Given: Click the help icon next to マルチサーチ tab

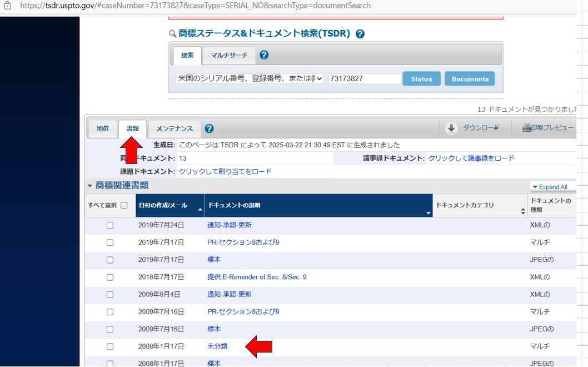Looking at the screenshot, I should pos(264,55).
